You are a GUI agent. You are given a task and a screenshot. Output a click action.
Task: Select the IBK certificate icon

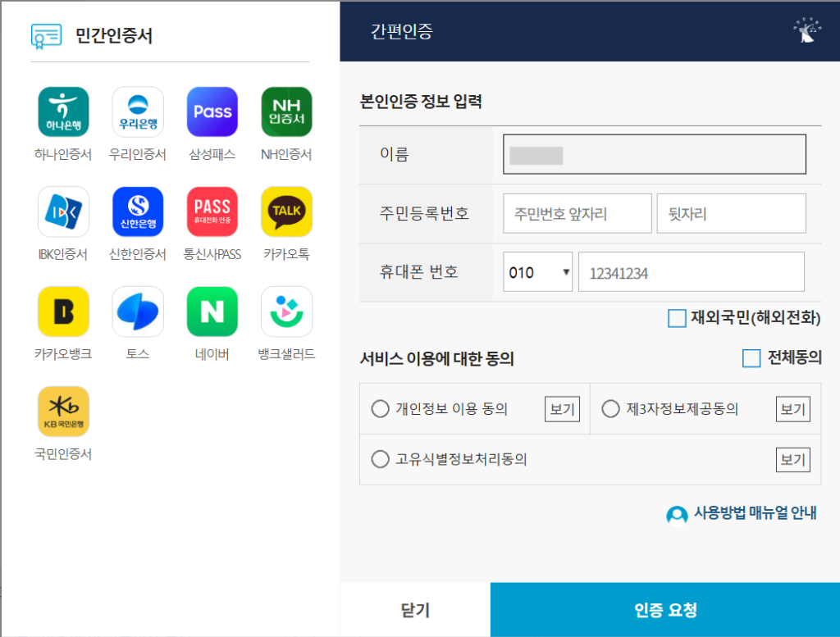63,212
